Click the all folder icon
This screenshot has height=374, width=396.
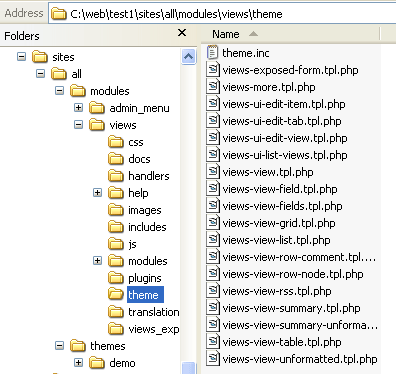click(x=59, y=74)
